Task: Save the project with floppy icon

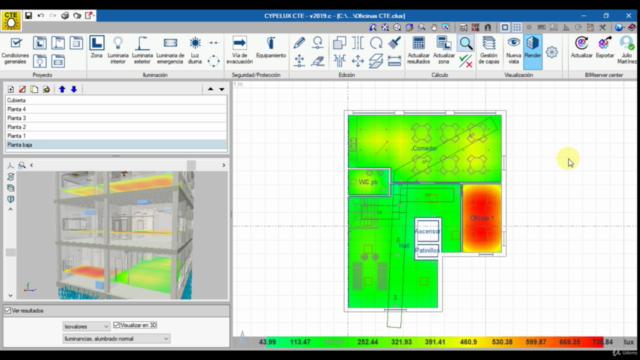Action: tap(29, 16)
